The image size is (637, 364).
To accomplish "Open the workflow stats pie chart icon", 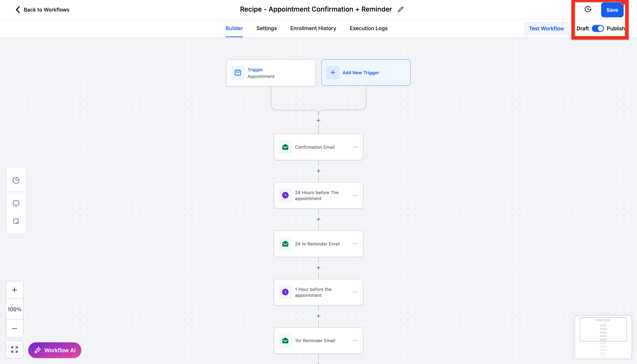I will coord(16,180).
